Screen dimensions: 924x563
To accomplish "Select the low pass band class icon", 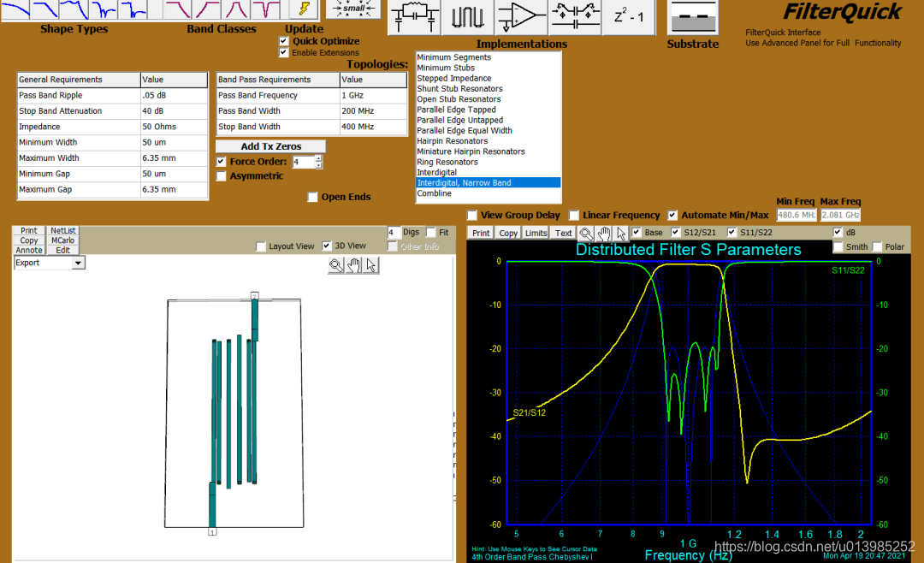I will click(x=177, y=9).
